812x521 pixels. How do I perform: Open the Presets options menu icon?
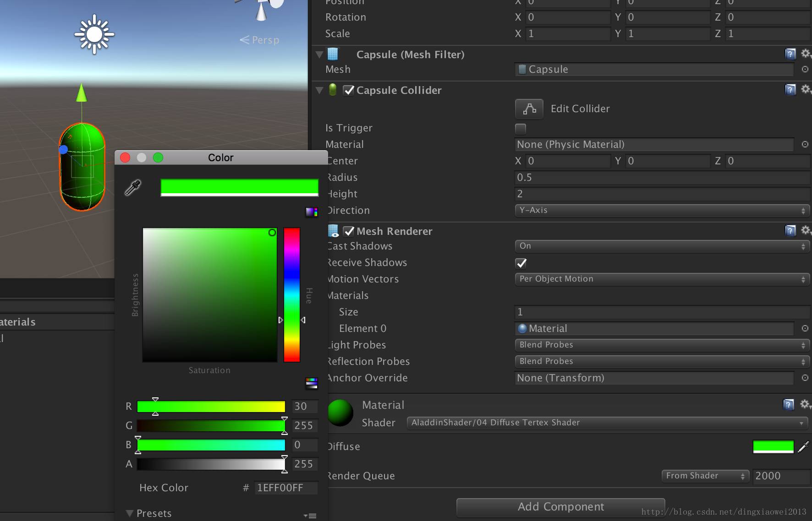point(310,516)
